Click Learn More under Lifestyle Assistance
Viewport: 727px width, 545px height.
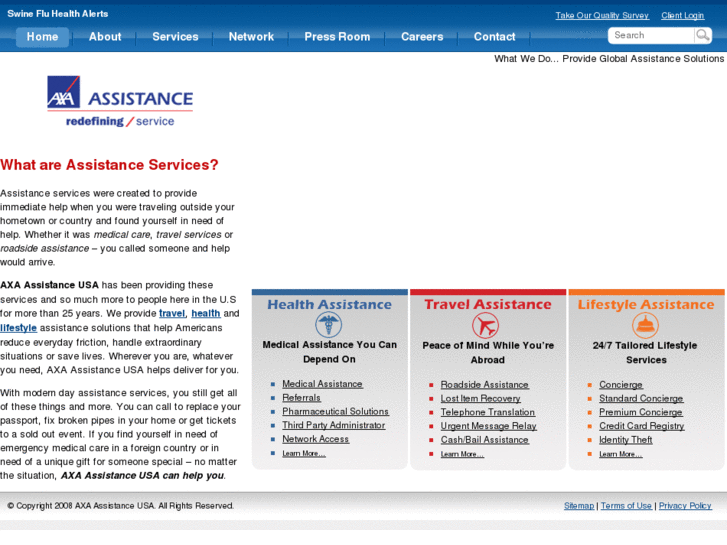click(621, 454)
